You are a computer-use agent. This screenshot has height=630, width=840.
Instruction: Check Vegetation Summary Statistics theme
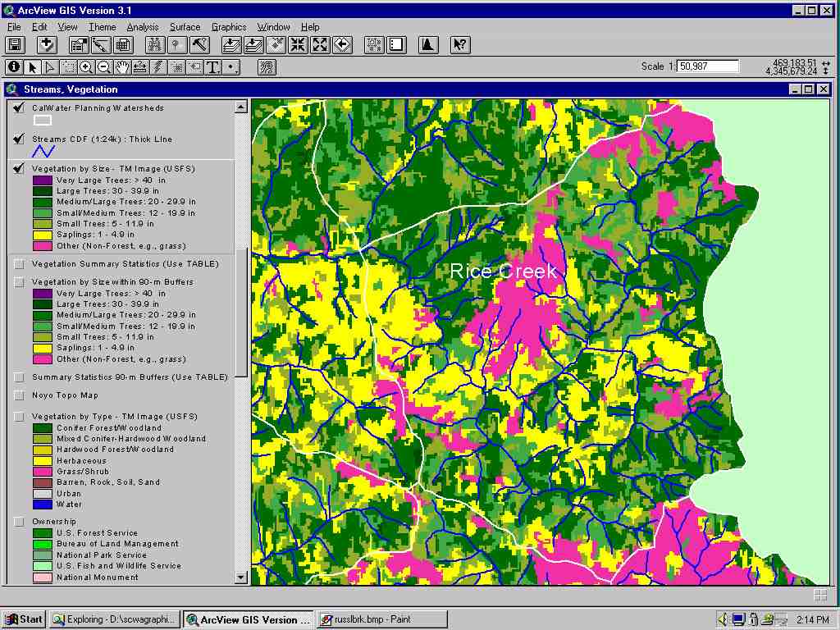pyautogui.click(x=20, y=264)
